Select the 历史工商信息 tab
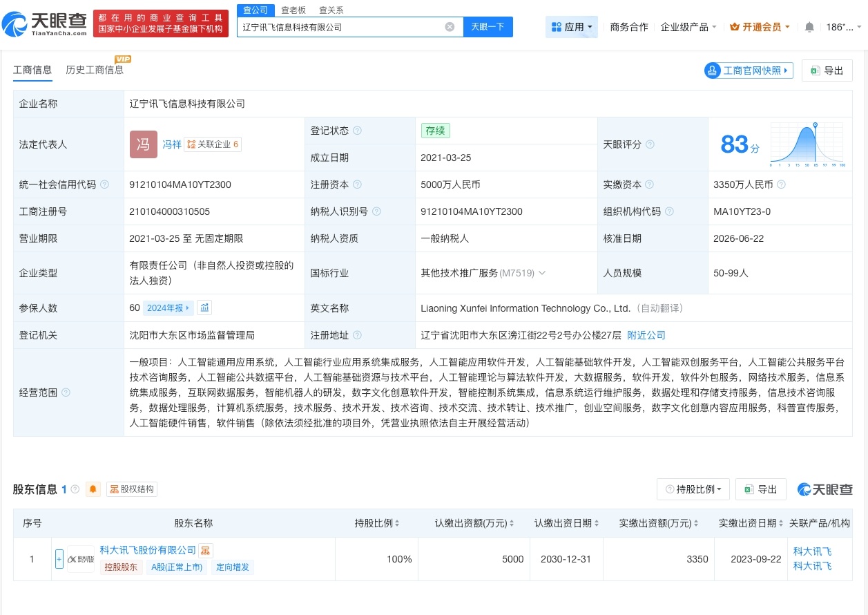 (95, 70)
